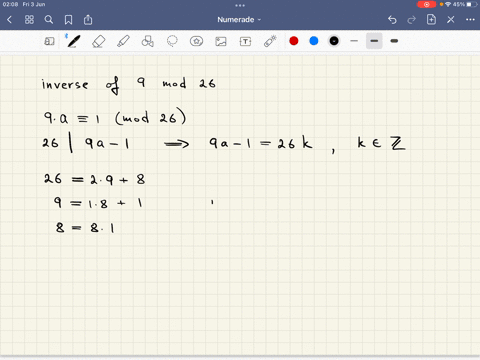Select the thickest stroke width

click(x=394, y=41)
